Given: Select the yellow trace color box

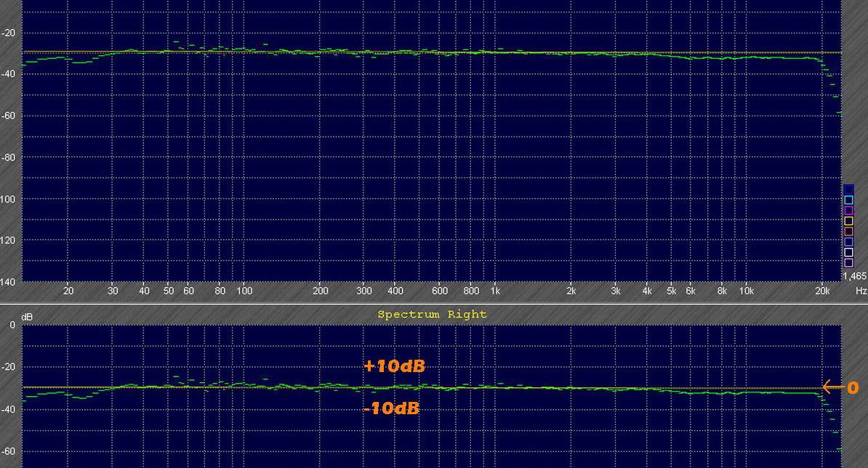Looking at the screenshot, I should click(848, 221).
